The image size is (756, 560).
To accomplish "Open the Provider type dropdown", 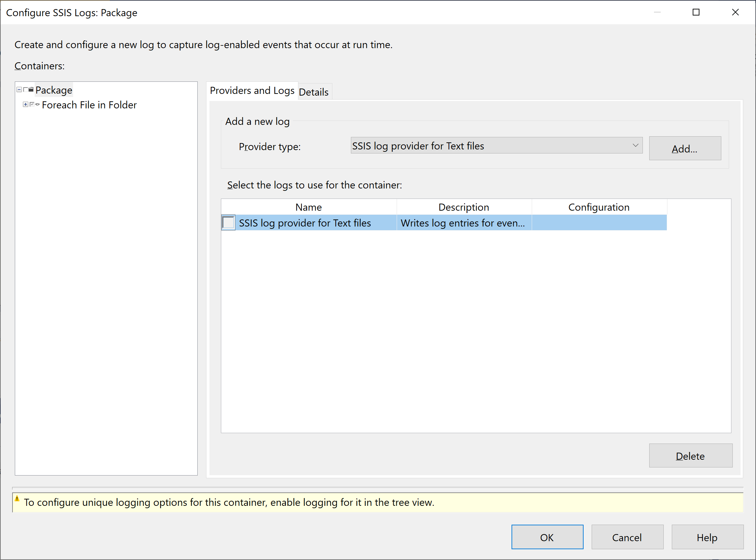I will (x=635, y=145).
